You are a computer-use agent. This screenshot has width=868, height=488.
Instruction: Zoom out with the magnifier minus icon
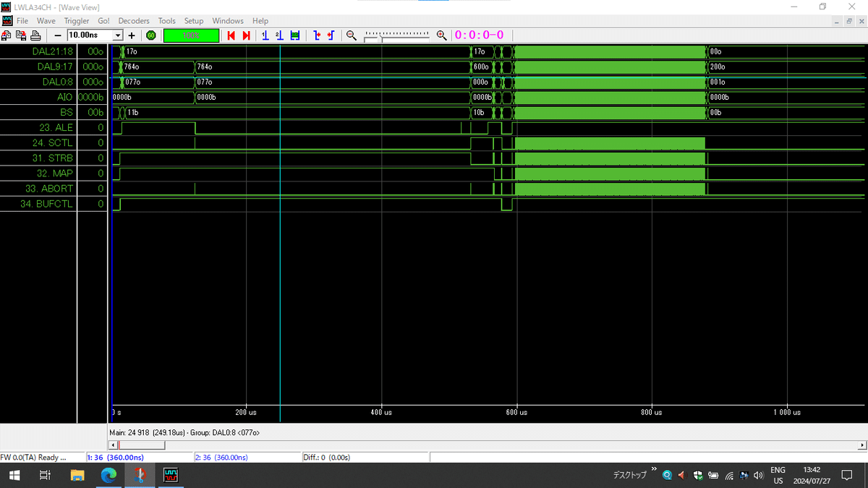click(352, 35)
